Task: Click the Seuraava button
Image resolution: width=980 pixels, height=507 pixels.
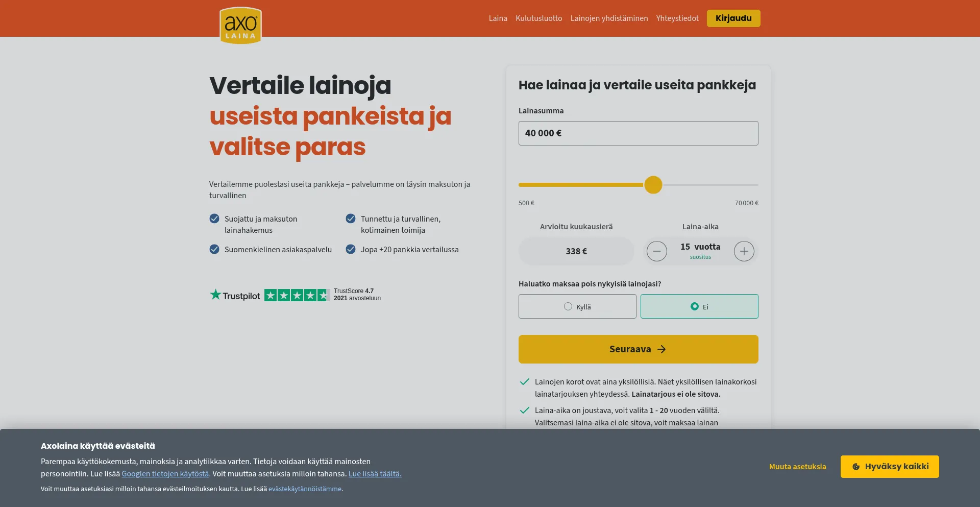Action: (x=638, y=349)
